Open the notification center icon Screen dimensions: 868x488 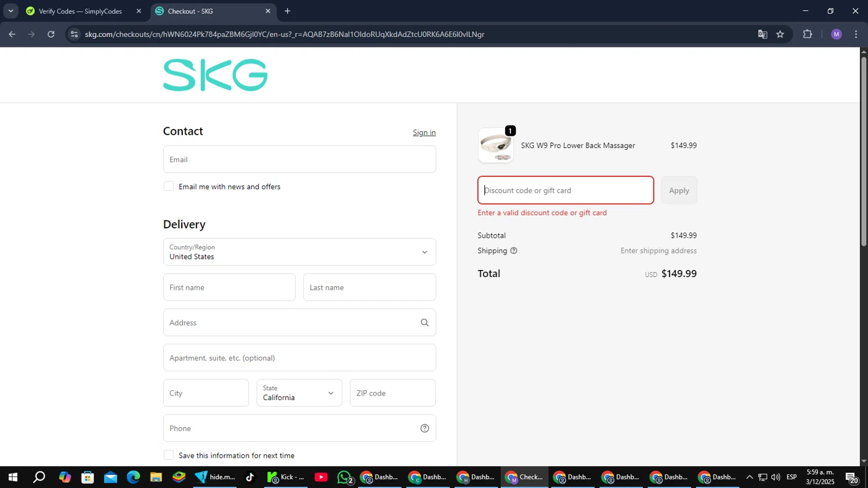point(852,478)
